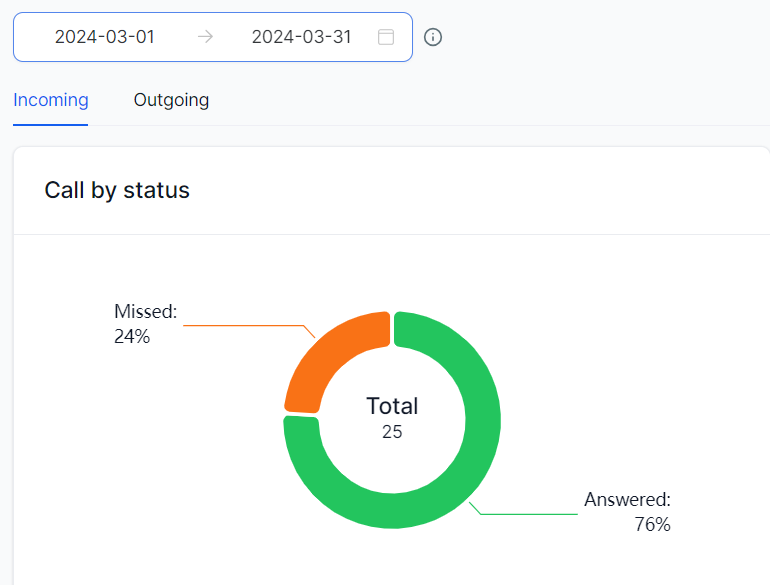The width and height of the screenshot is (770, 585).
Task: Select the end date 2024-03-31 field
Action: [x=301, y=37]
